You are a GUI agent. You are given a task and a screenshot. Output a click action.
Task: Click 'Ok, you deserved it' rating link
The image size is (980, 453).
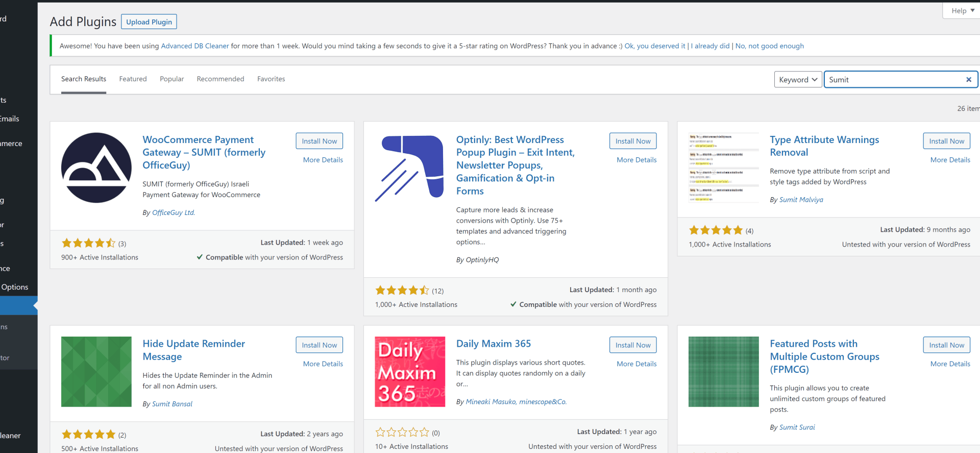tap(655, 46)
